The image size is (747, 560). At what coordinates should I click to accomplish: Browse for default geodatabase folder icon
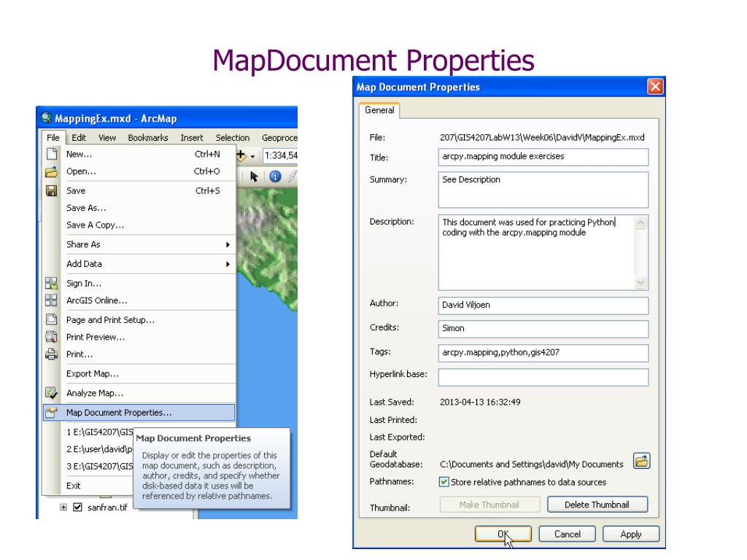tap(642, 461)
